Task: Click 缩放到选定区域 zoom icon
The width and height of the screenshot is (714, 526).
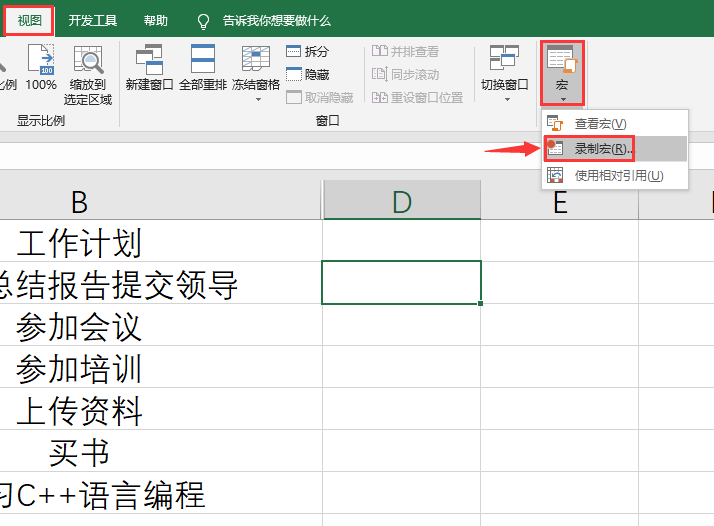Action: (x=88, y=60)
